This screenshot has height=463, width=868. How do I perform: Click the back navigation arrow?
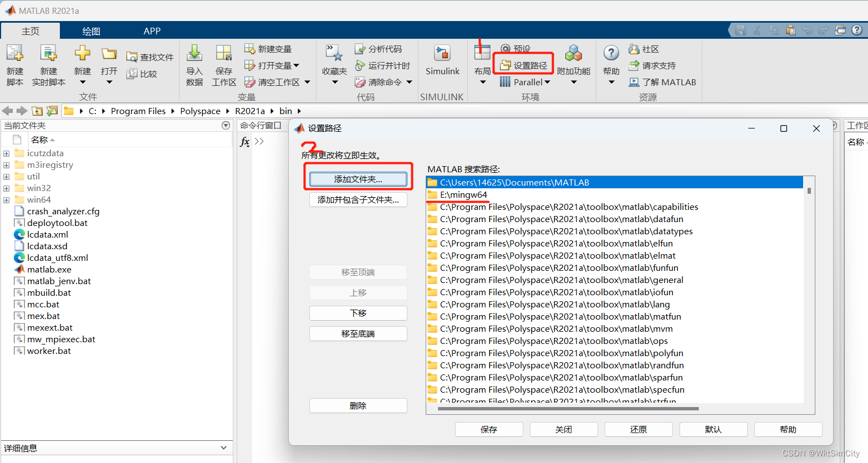pyautogui.click(x=8, y=111)
